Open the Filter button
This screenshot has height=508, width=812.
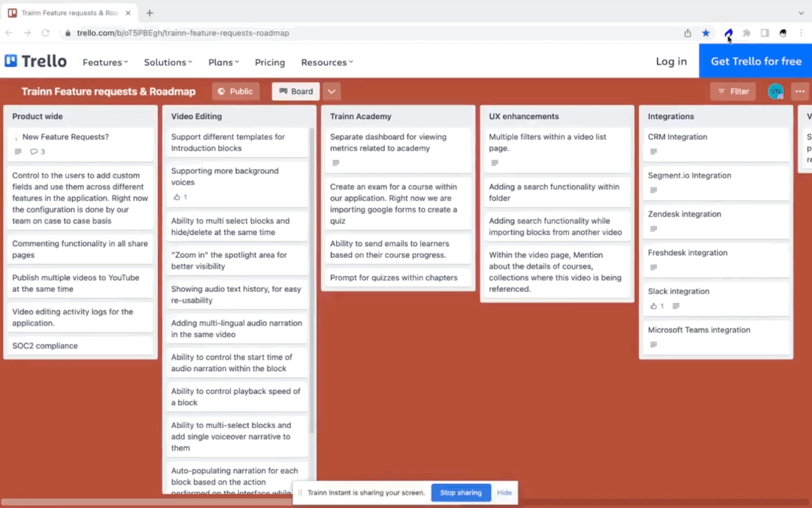point(733,91)
